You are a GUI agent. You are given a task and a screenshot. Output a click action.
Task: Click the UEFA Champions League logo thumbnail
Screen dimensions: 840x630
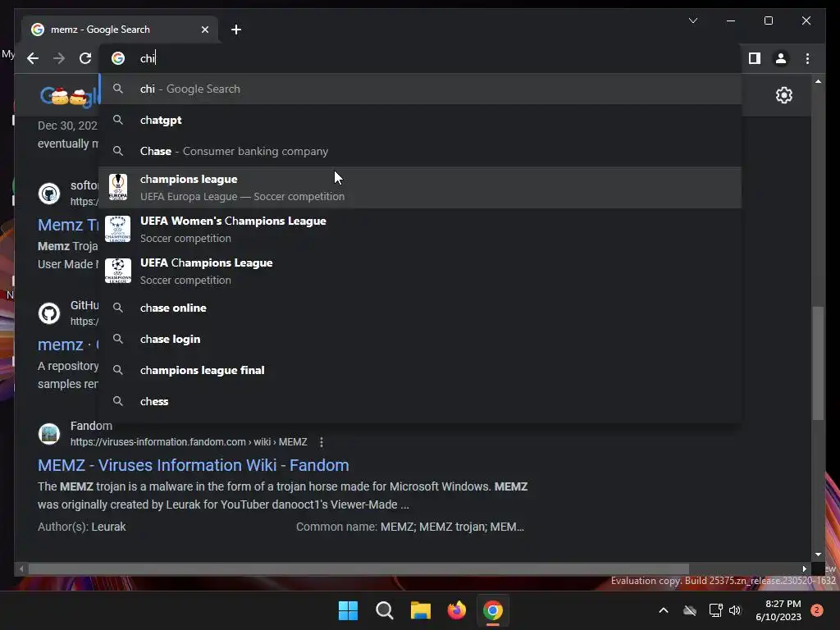point(118,271)
